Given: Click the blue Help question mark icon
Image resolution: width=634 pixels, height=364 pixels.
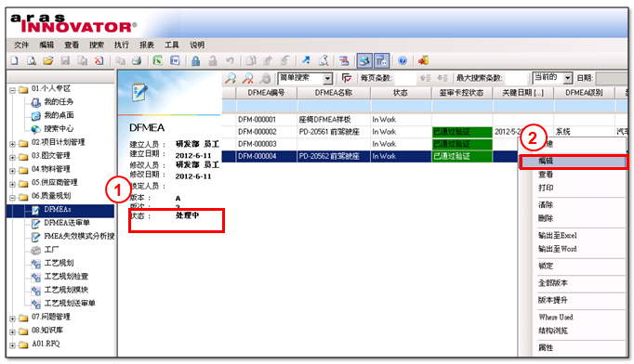Looking at the screenshot, I should 403,60.
